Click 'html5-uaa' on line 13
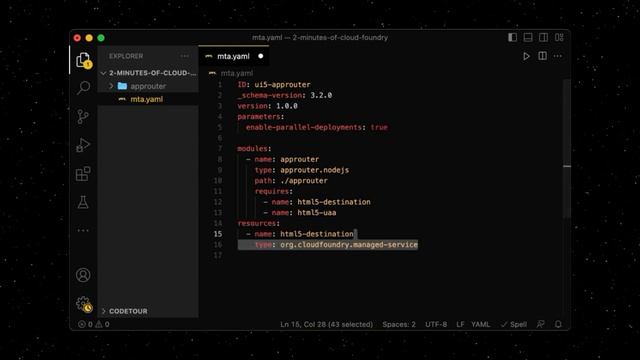The image size is (640, 360). click(x=317, y=213)
